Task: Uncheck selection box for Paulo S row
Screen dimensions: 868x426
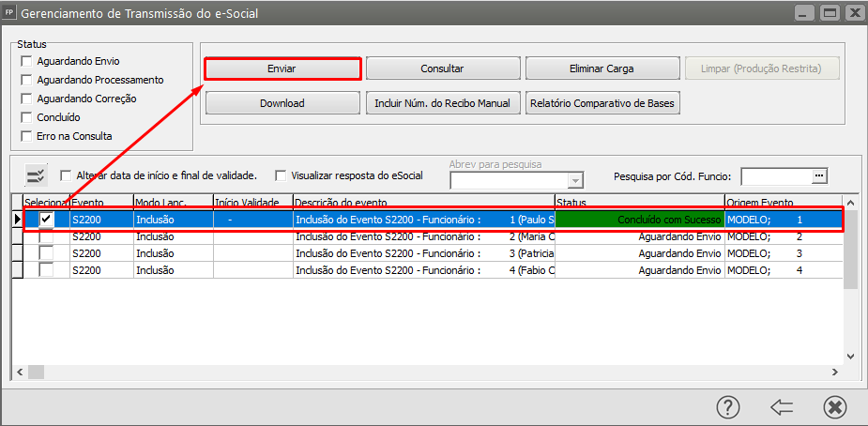Action: click(47, 220)
